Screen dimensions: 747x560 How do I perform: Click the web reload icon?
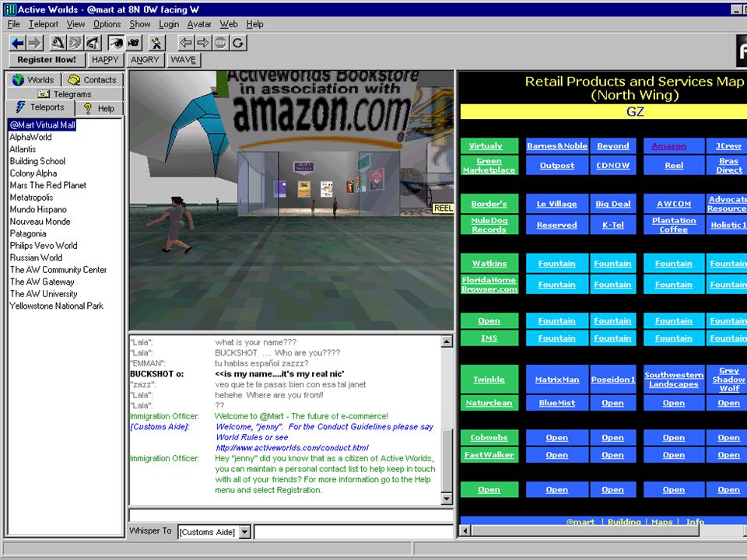point(238,44)
